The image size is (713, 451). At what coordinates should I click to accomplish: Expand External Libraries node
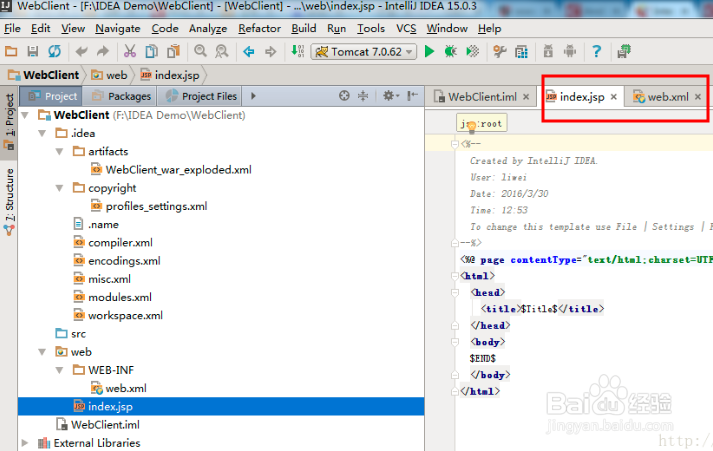click(25, 443)
